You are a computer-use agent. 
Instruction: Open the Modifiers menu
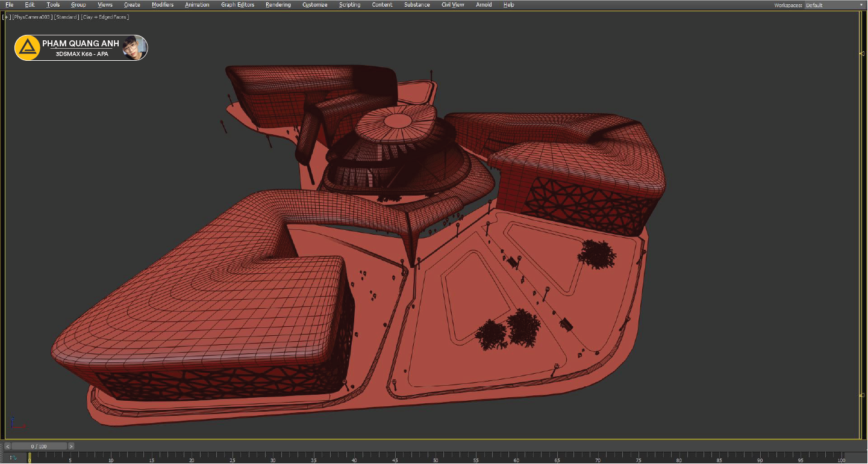tap(162, 5)
